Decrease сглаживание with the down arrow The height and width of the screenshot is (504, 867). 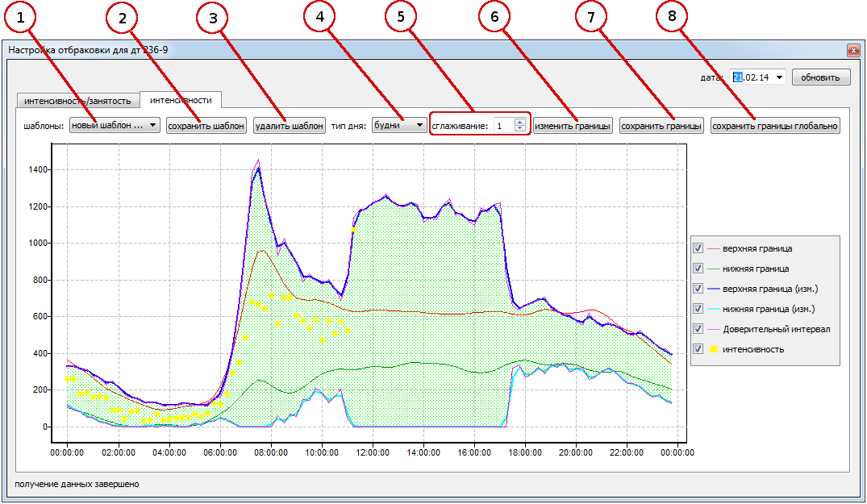[519, 129]
